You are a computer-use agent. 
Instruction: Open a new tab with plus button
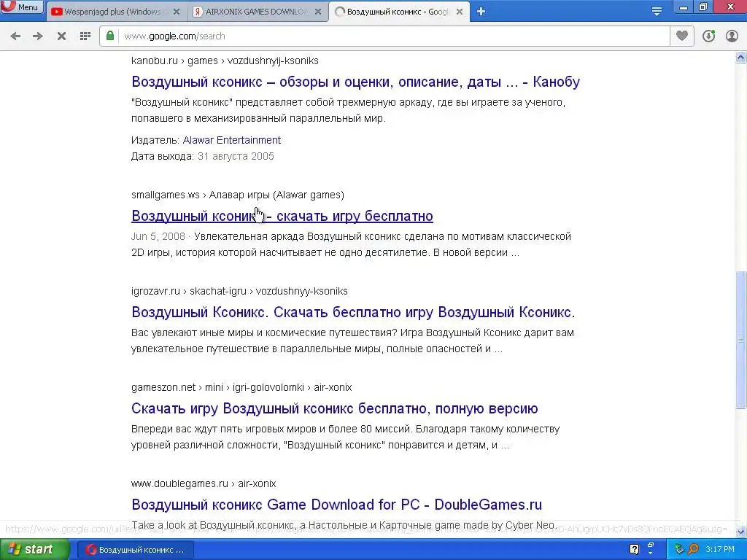[481, 12]
